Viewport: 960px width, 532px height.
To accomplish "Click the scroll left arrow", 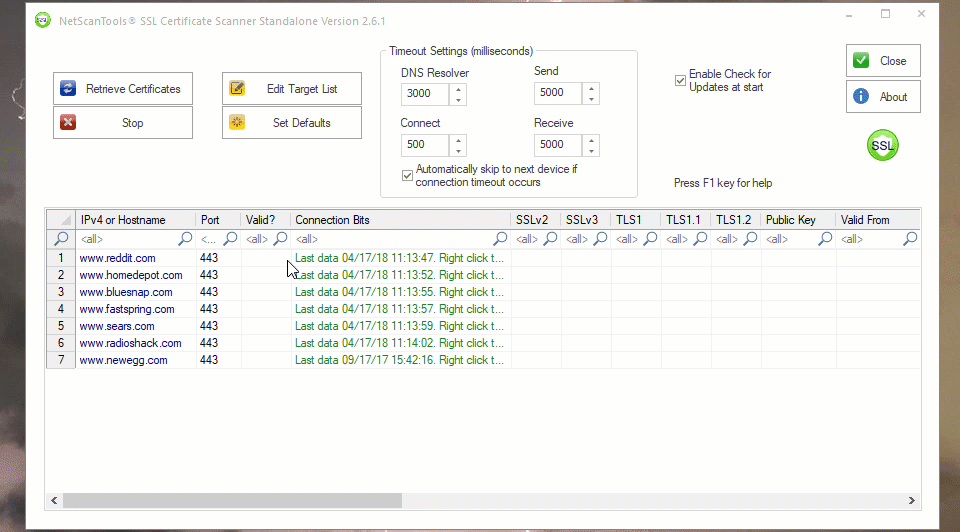I will click(54, 500).
